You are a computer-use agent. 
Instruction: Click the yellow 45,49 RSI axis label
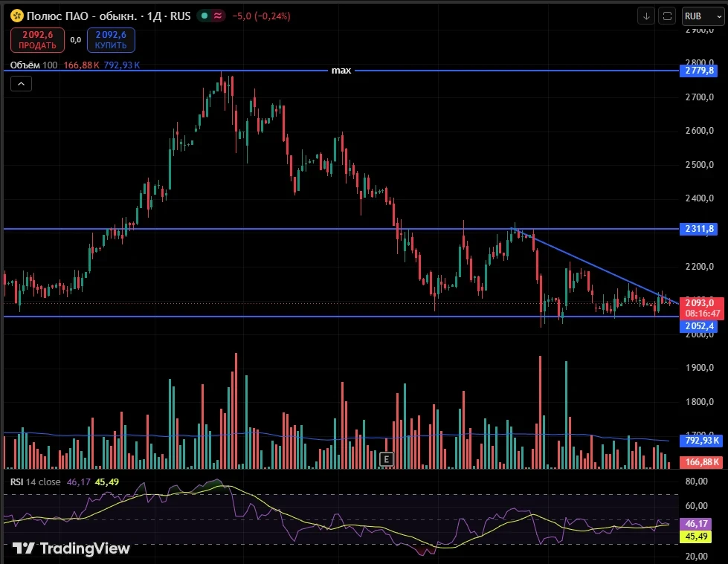tap(695, 537)
